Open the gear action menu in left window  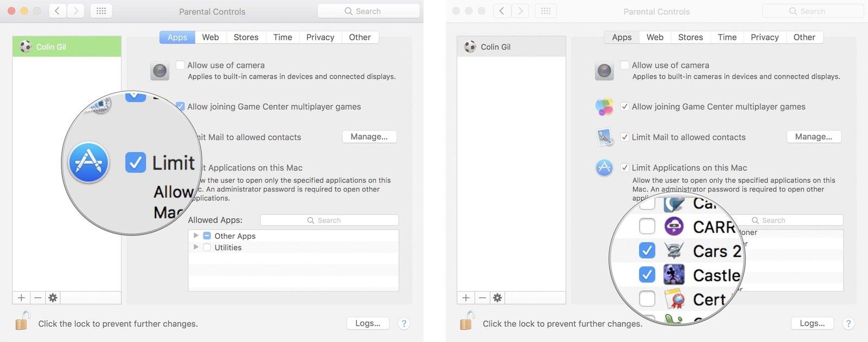click(53, 297)
